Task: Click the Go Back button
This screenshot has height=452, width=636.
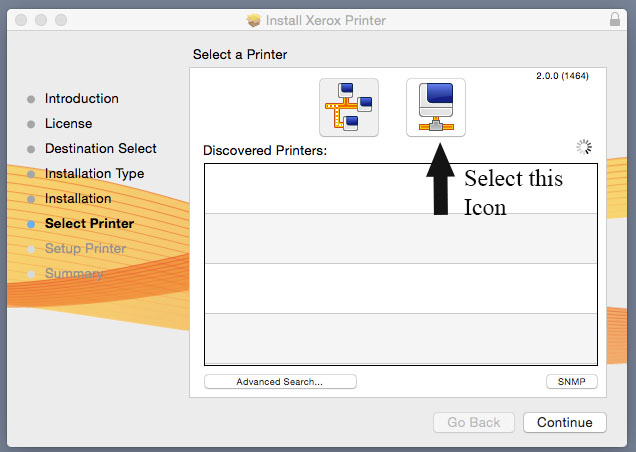Action: click(474, 422)
